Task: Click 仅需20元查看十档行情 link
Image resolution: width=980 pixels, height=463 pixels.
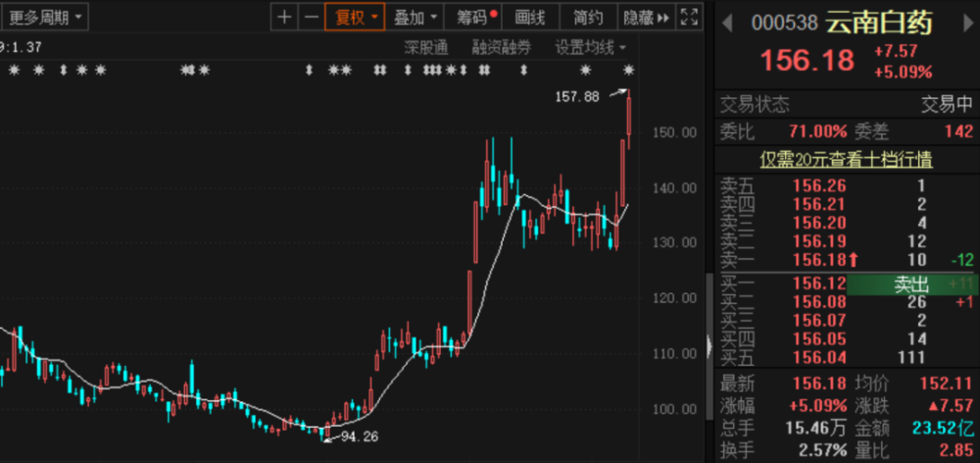Action: tap(847, 159)
